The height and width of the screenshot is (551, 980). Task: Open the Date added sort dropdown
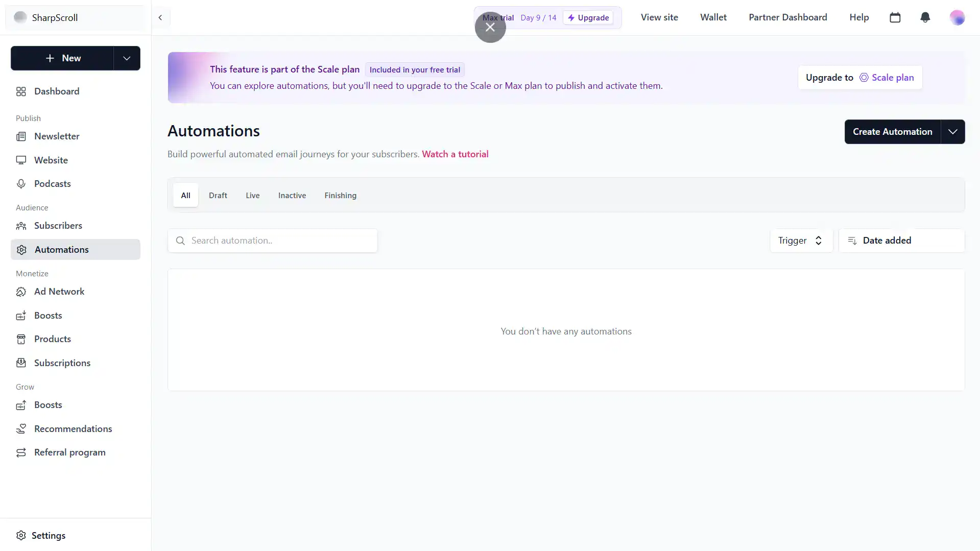point(901,241)
